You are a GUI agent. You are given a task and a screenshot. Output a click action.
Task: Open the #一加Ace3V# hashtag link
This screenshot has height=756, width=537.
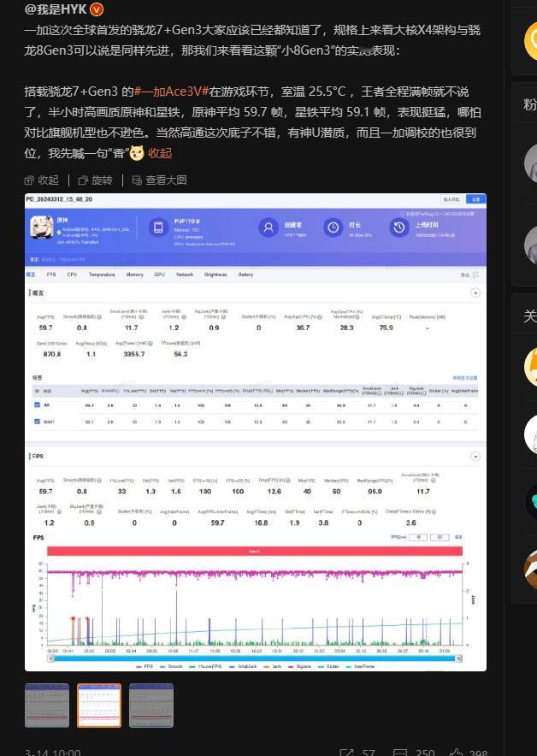[171, 92]
